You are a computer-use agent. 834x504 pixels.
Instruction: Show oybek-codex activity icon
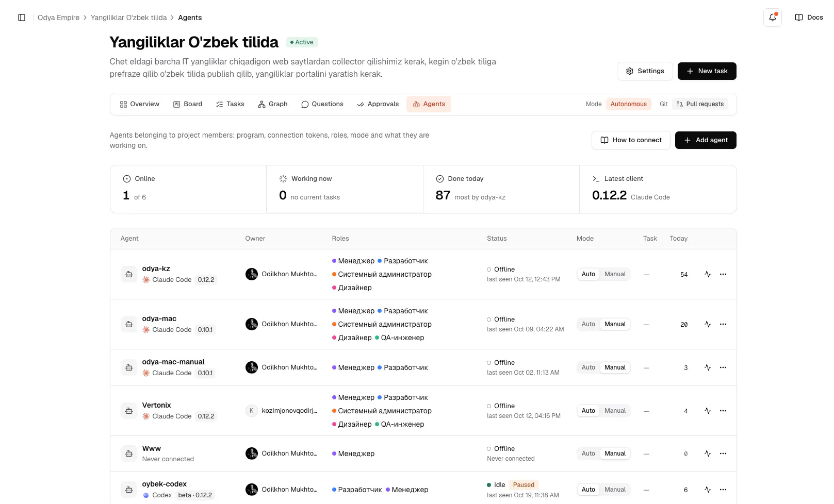708,490
